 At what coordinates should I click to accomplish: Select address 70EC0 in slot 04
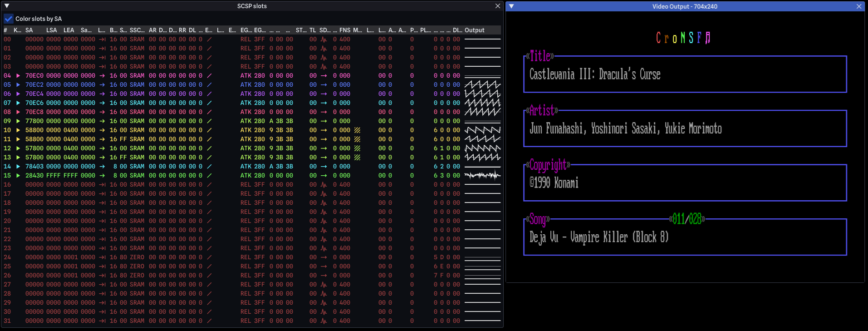click(x=34, y=76)
